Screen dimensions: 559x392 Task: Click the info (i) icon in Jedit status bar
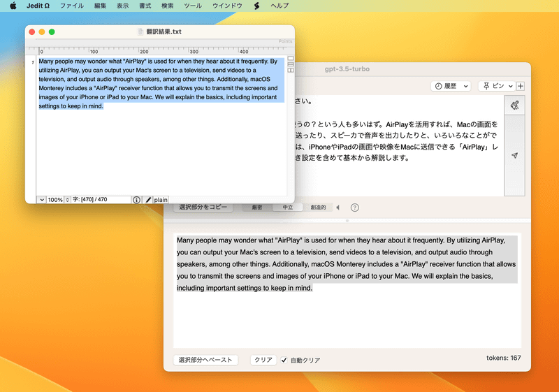(136, 200)
